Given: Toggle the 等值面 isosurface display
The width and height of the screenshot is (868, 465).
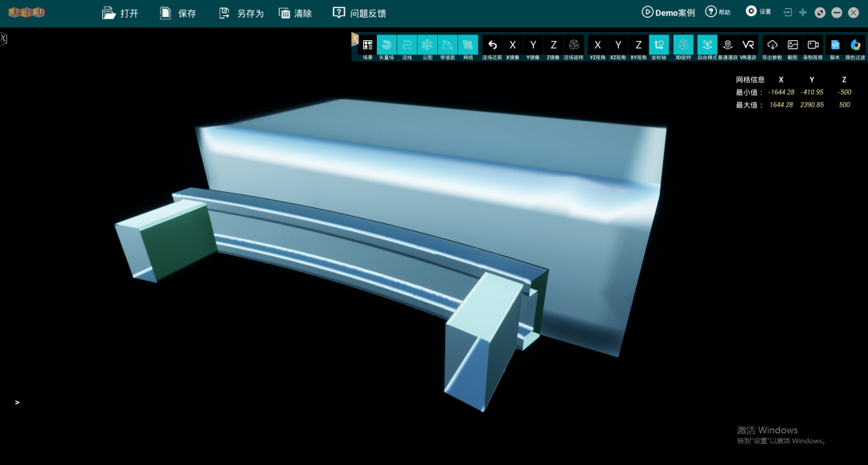Looking at the screenshot, I should (448, 48).
